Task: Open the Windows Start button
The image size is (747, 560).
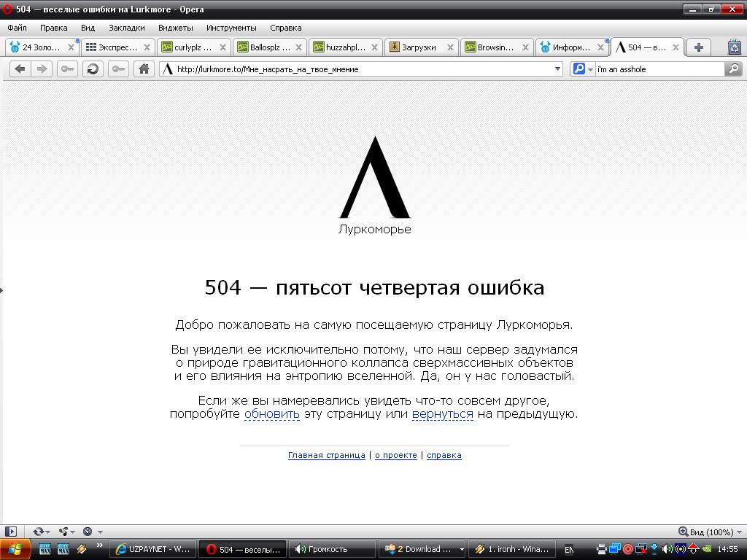Action: point(16,549)
